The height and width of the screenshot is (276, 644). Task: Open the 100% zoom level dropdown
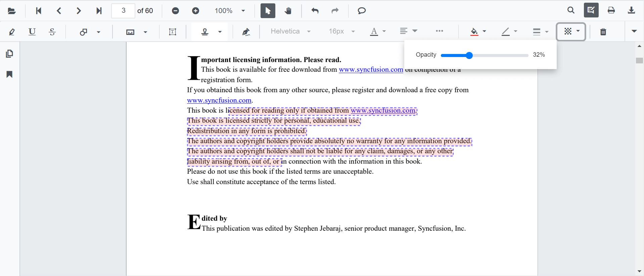230,11
